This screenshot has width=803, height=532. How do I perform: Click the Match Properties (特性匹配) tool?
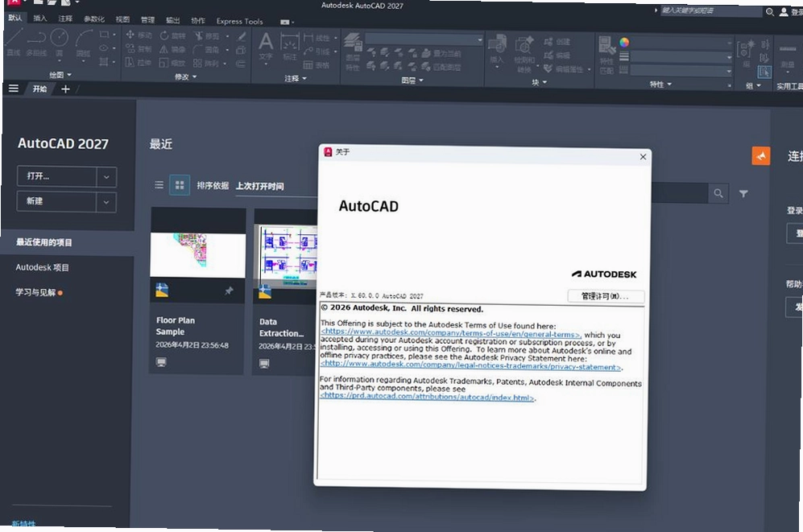[x=606, y=56]
